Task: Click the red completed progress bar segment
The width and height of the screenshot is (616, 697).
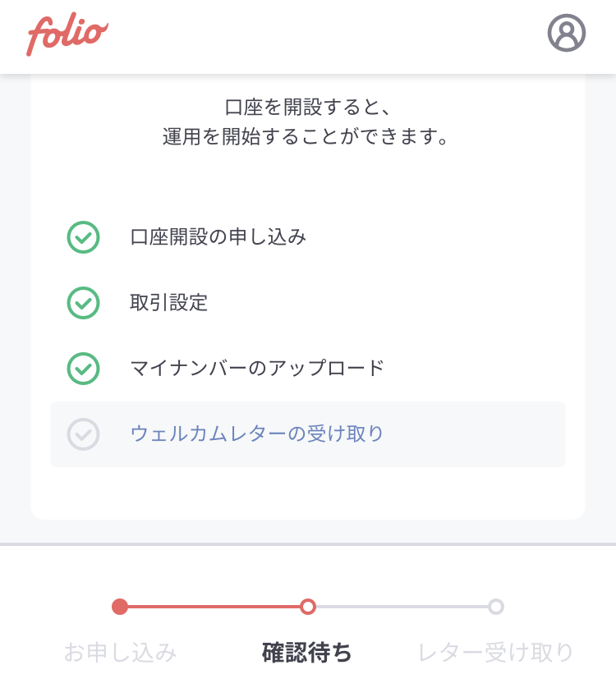Action: click(214, 607)
